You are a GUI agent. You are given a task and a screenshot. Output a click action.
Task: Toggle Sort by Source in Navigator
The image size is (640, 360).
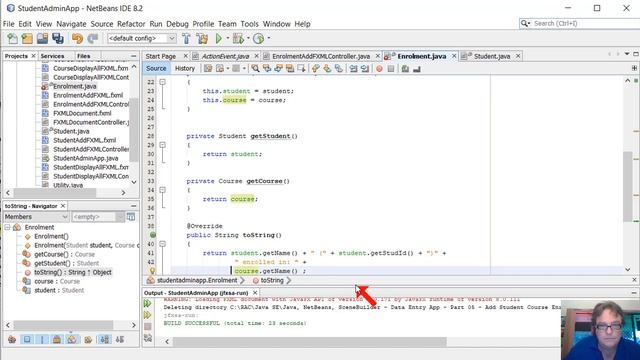point(120,339)
